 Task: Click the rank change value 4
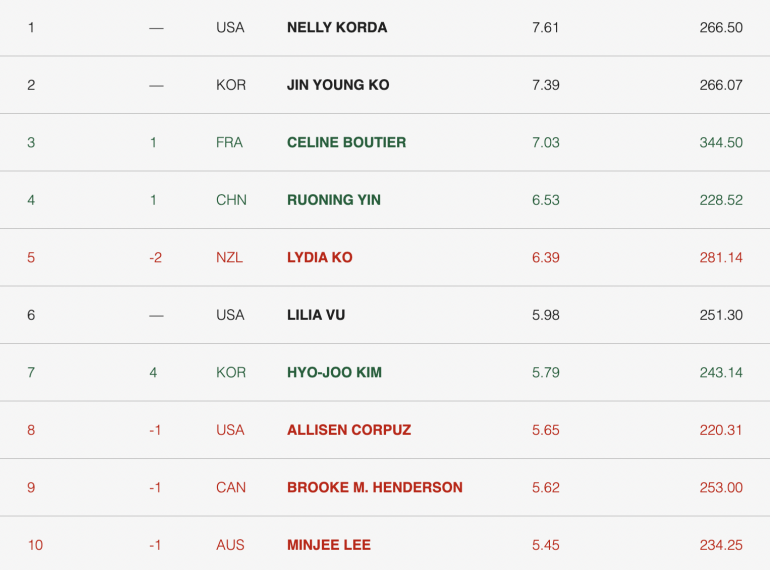click(x=153, y=372)
